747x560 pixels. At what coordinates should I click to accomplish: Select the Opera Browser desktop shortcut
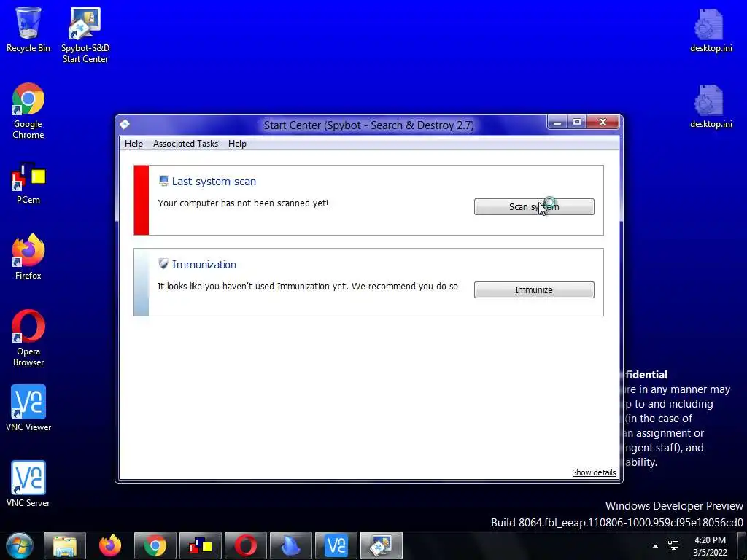click(28, 338)
